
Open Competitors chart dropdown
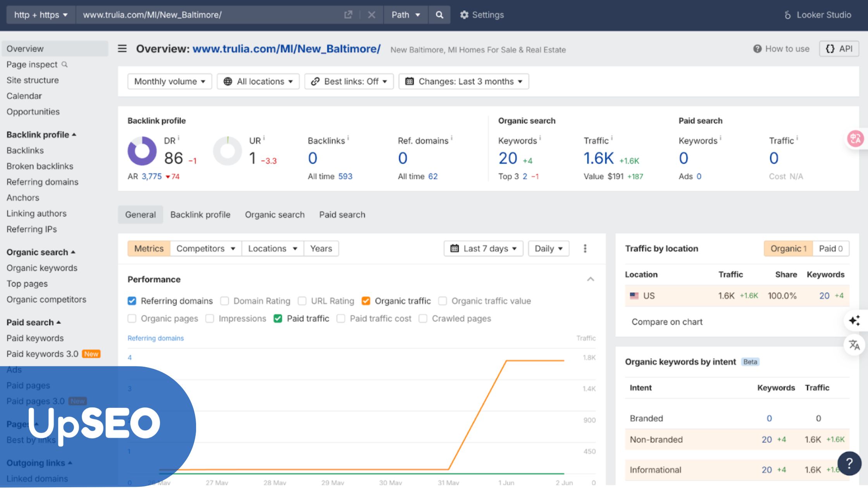tap(206, 248)
